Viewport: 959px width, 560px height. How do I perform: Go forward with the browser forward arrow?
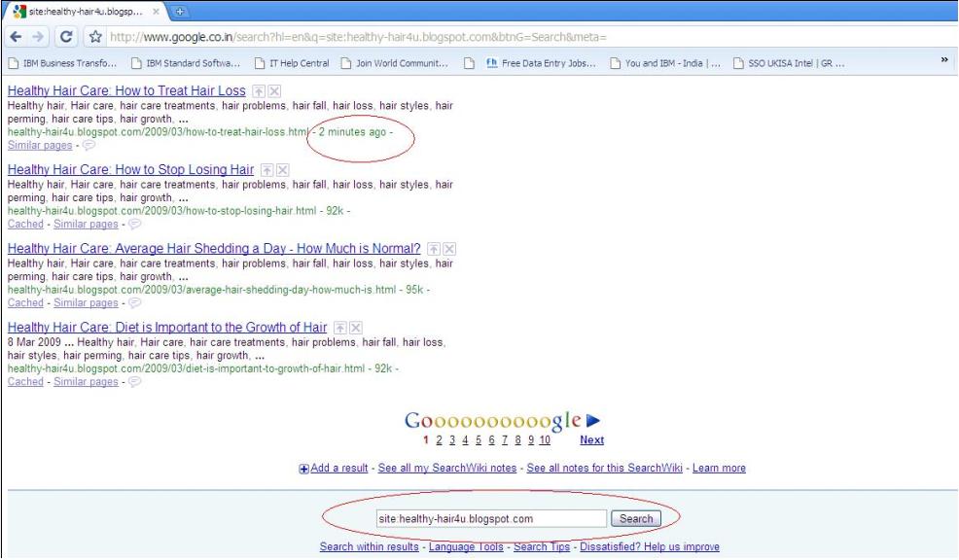coord(38,37)
